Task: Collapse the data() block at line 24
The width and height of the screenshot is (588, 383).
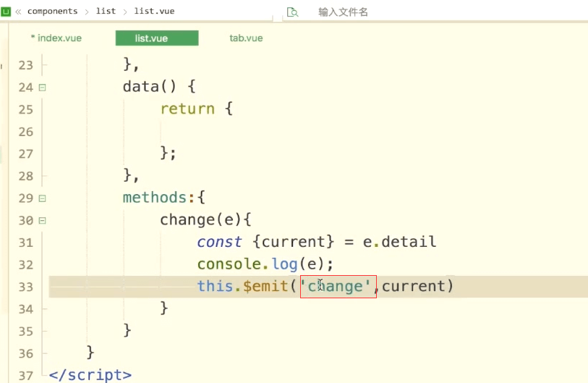Action: tap(43, 88)
